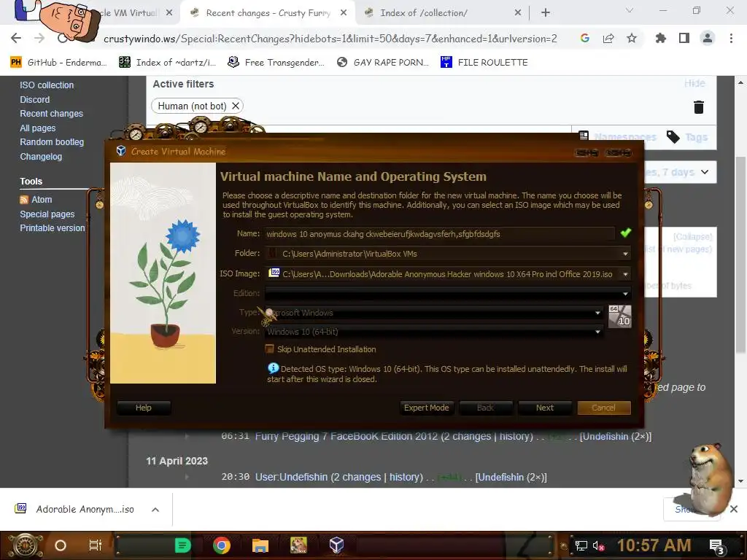
Task: Expand the Edition dropdown
Action: click(625, 293)
